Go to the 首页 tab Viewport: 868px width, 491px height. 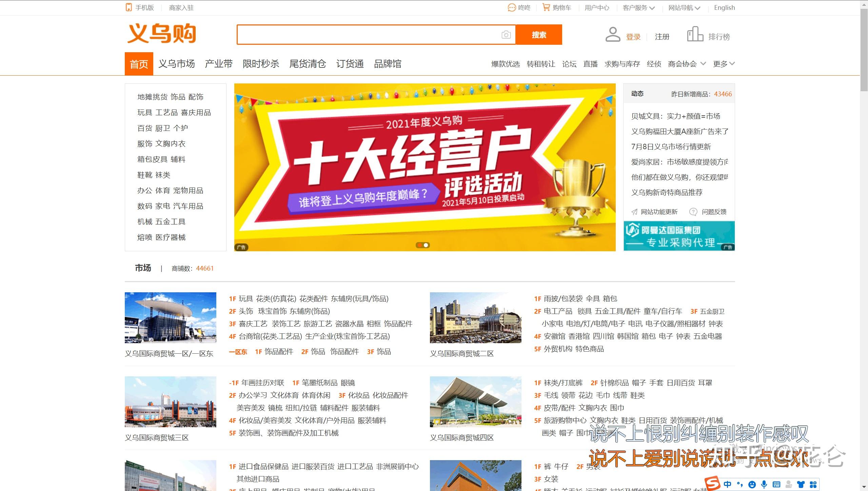pos(139,64)
